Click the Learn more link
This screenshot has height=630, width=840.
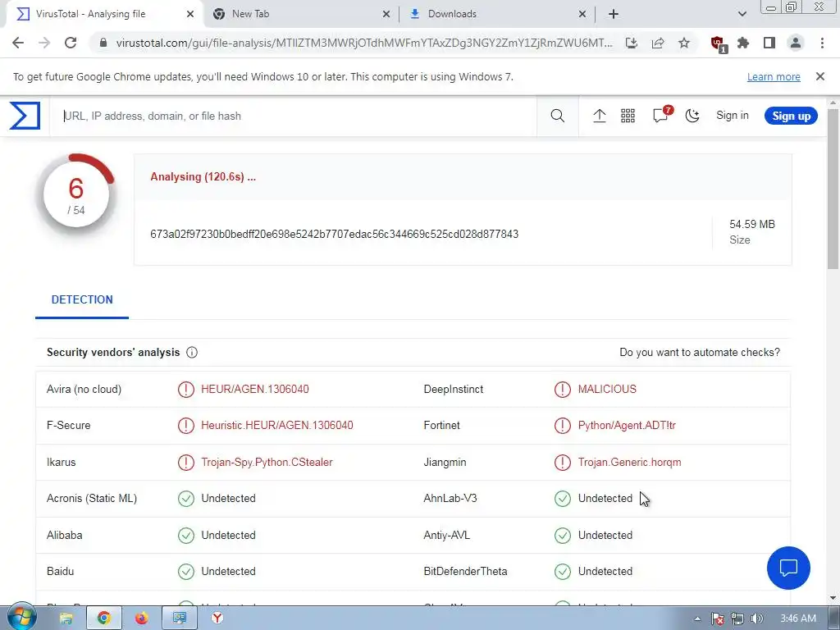click(774, 77)
